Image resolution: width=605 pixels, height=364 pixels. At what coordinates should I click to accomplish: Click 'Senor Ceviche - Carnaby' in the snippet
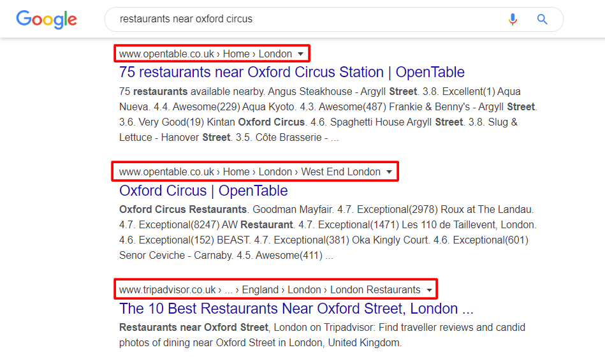point(175,255)
